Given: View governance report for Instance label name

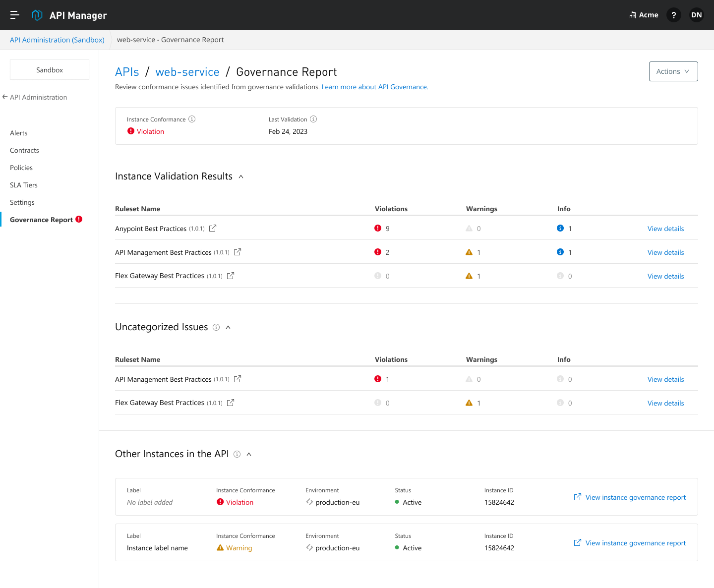Looking at the screenshot, I should pos(630,543).
